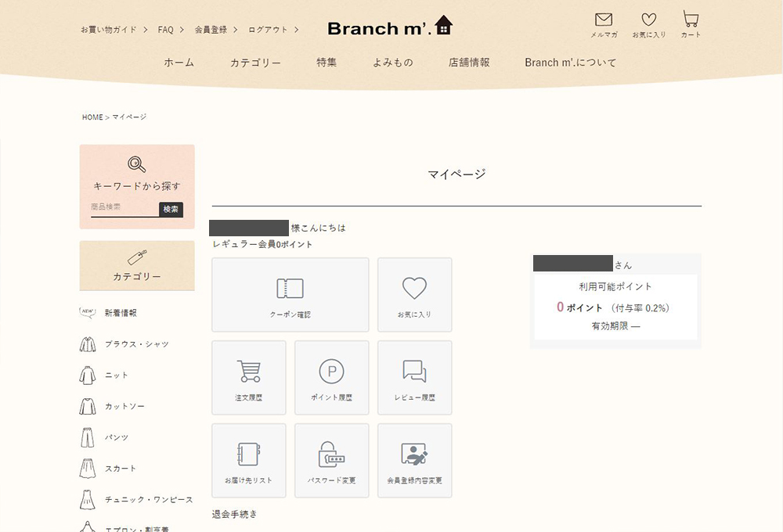
Task: Open the お気に入り heart icon in the header
Action: pyautogui.click(x=648, y=20)
